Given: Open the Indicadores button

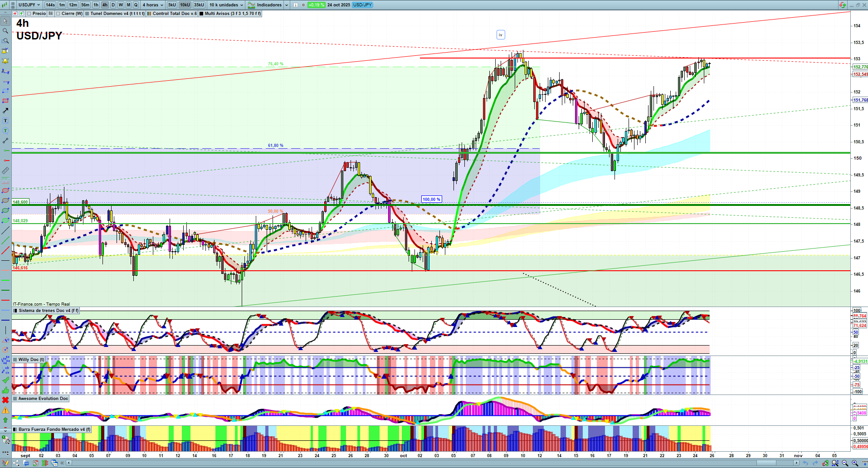Looking at the screenshot, I should 265,5.
